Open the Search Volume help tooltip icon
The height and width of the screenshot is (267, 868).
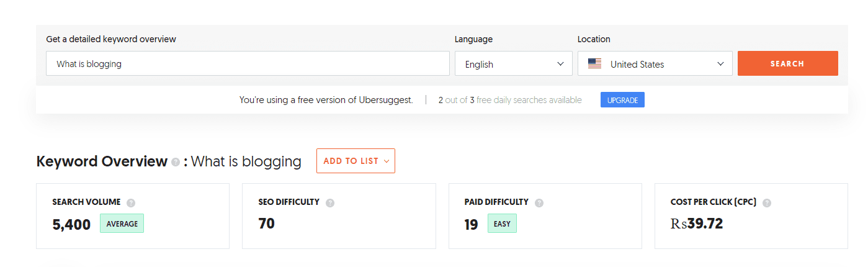[x=131, y=202]
